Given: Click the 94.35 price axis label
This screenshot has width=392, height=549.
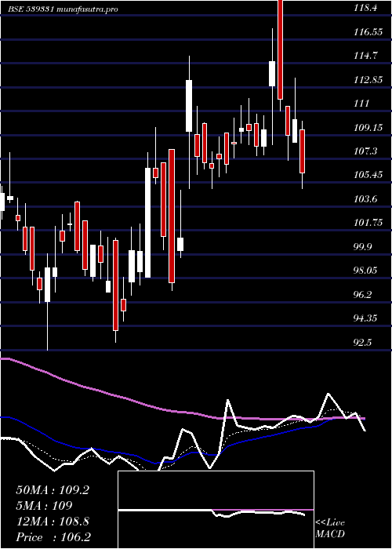Looking at the screenshot, I should pos(366,318).
